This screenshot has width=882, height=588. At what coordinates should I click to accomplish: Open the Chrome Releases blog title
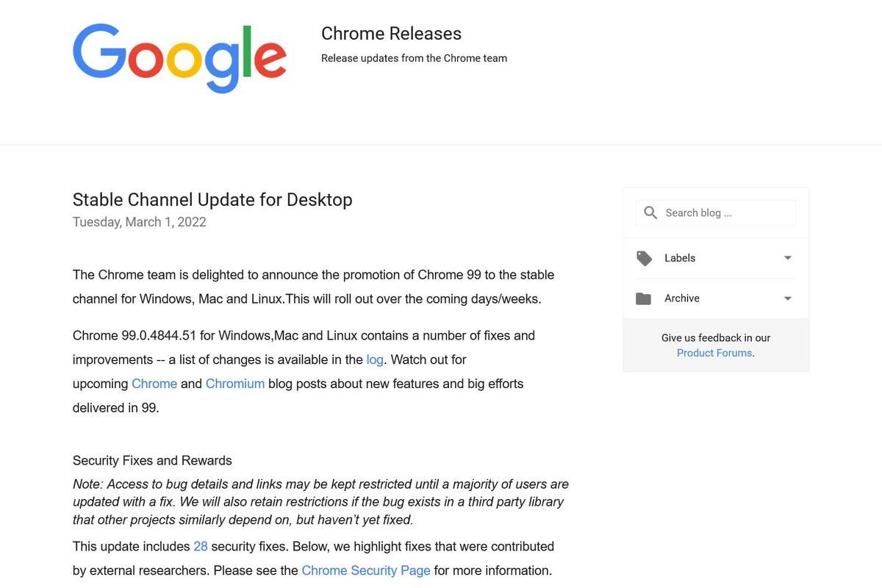pyautogui.click(x=391, y=34)
